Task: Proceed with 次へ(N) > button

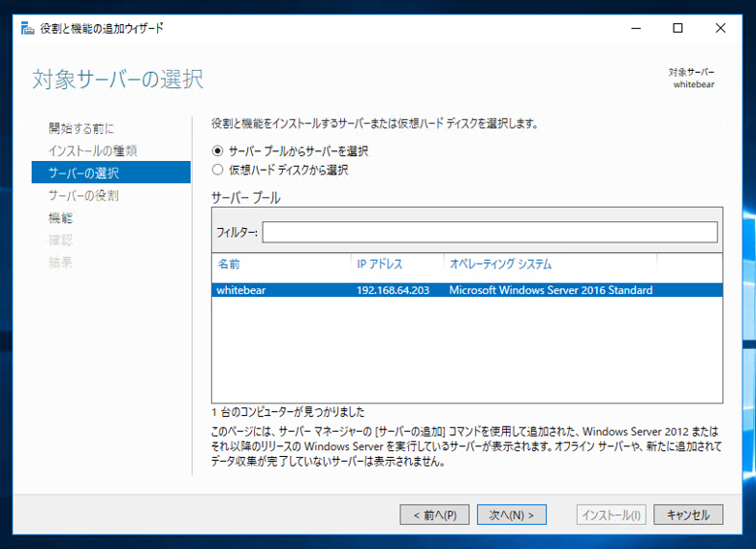Action: [512, 515]
